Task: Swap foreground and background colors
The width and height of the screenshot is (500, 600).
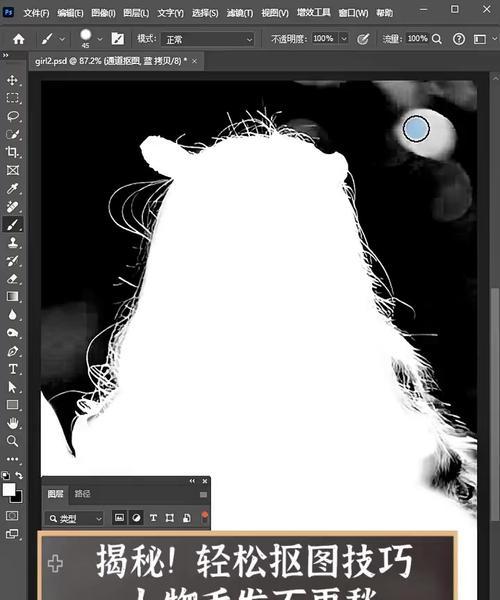Action: point(19,475)
